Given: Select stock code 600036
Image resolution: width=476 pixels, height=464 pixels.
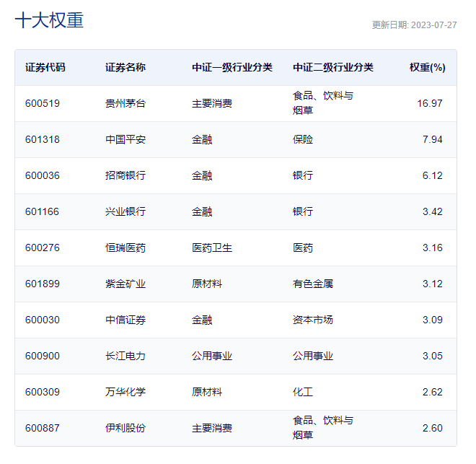Looking at the screenshot, I should pyautogui.click(x=43, y=176).
